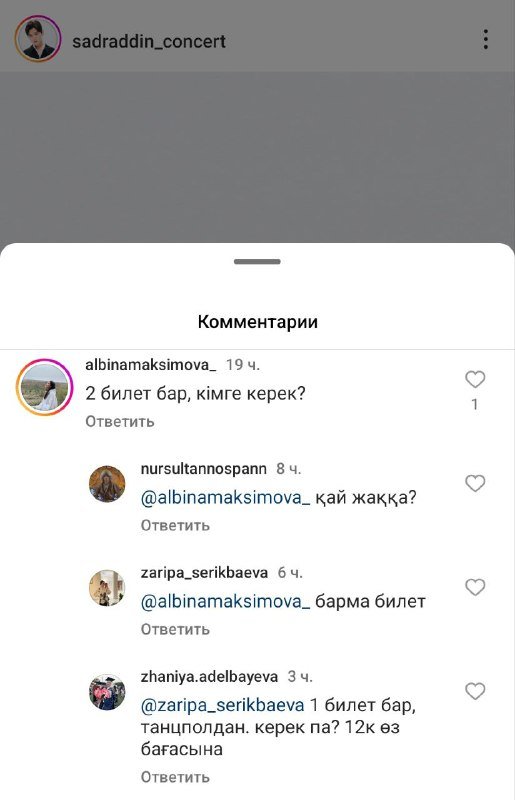Click Ответить under zaripa_serikbaeva's reply
Screen dimensions: 515x800
click(x=175, y=630)
